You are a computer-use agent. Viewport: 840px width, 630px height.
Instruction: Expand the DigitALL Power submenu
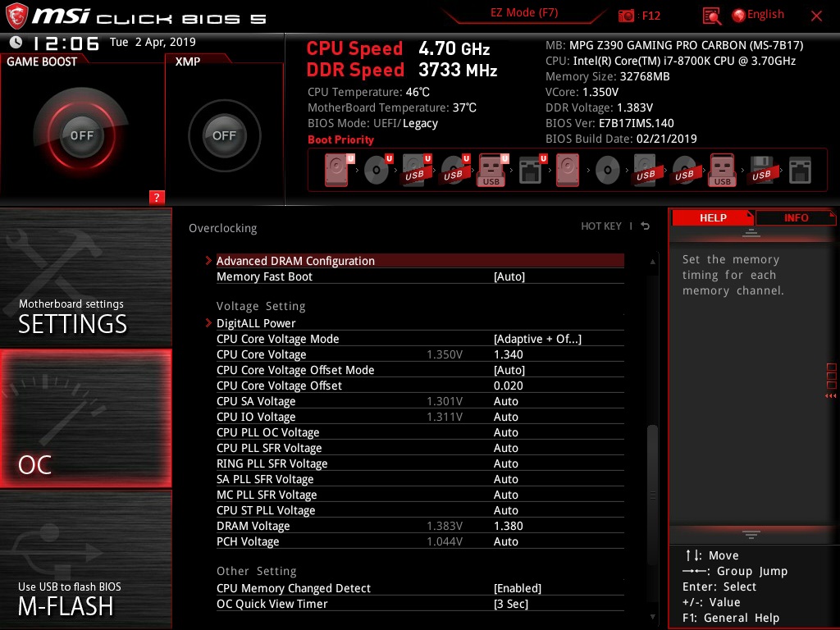point(420,323)
